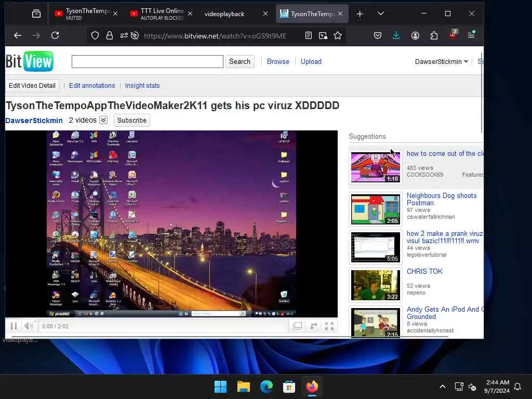This screenshot has height=399, width=532.
Task: Open uBlock extension icon with badge
Action: coord(453,35)
